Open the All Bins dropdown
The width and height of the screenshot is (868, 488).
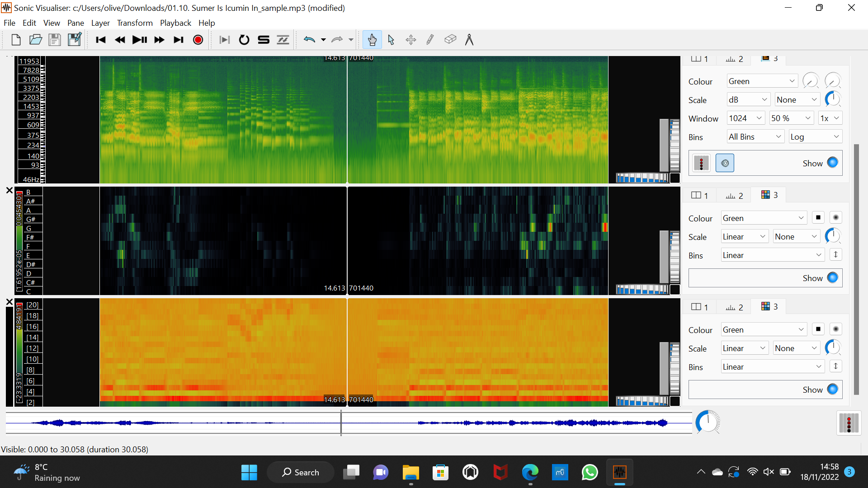tap(755, 137)
